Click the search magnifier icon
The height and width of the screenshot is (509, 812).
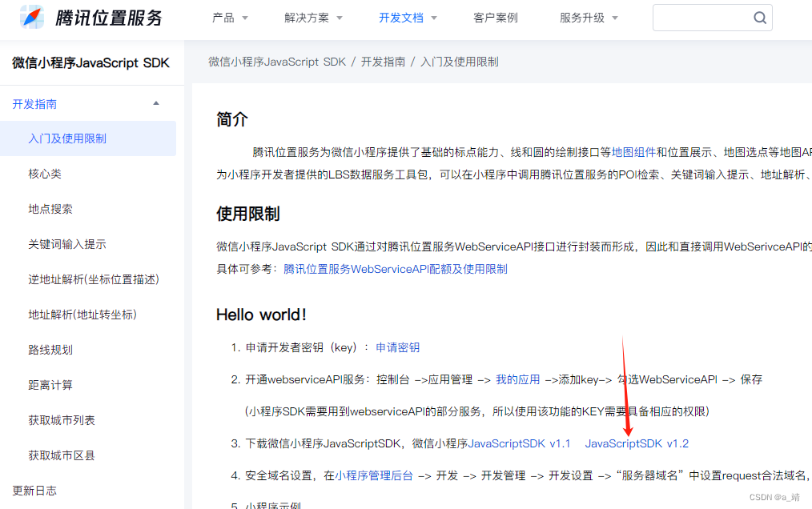(x=759, y=18)
